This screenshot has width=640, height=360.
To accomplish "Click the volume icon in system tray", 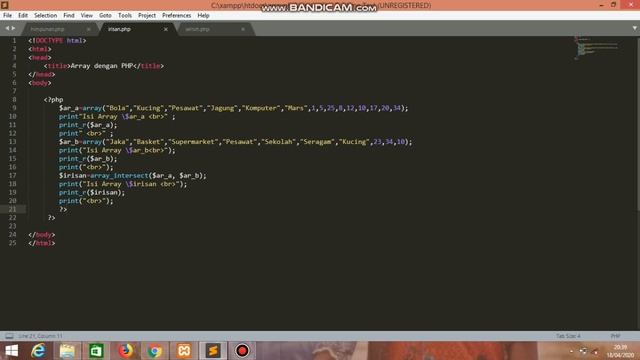I will click(595, 351).
